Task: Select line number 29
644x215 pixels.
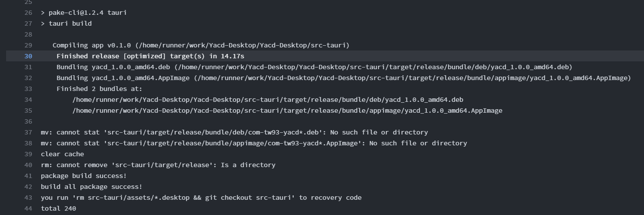Action: coord(28,45)
